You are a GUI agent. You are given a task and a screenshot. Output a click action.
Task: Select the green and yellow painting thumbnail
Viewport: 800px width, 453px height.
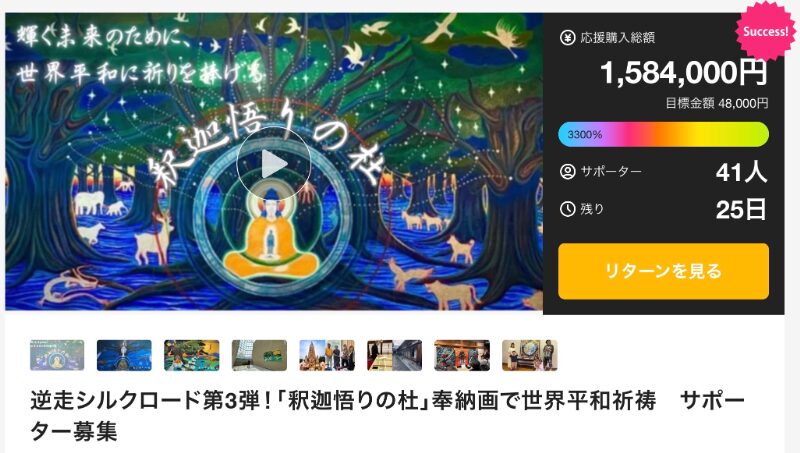tap(191, 355)
